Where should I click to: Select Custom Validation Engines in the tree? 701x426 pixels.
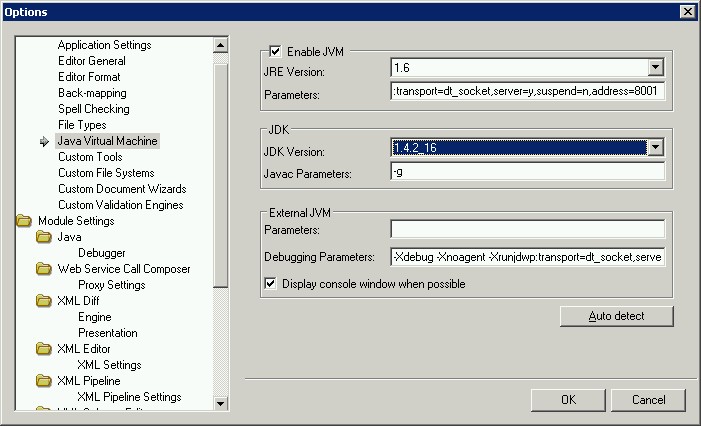pyautogui.click(x=120, y=205)
